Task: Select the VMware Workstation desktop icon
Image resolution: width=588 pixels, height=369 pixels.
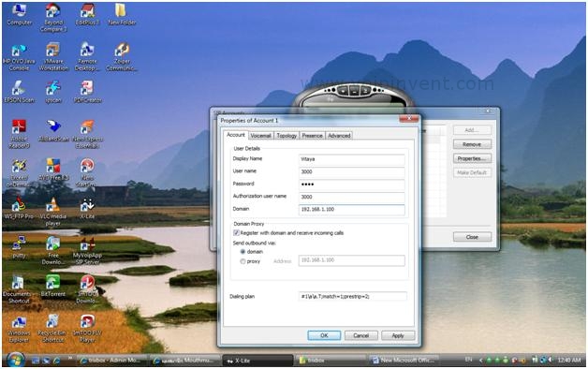Action: coord(53,57)
